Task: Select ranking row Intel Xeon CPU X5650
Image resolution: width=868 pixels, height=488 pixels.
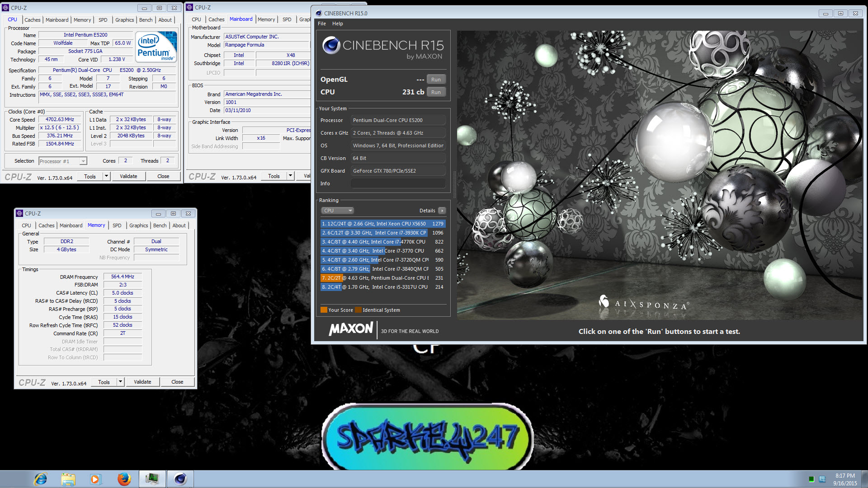Action: coord(383,224)
